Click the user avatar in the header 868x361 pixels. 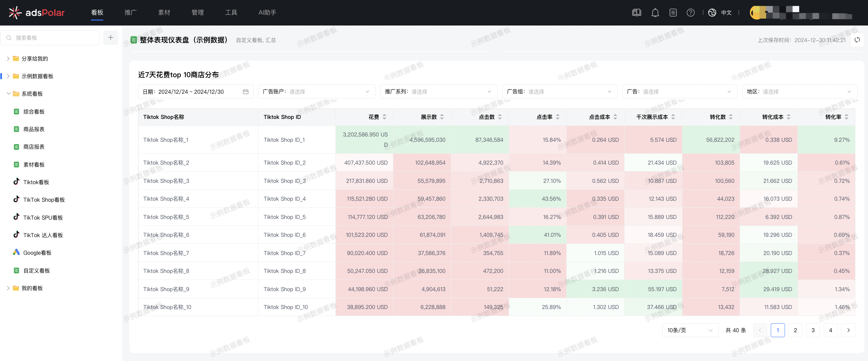[x=757, y=13]
